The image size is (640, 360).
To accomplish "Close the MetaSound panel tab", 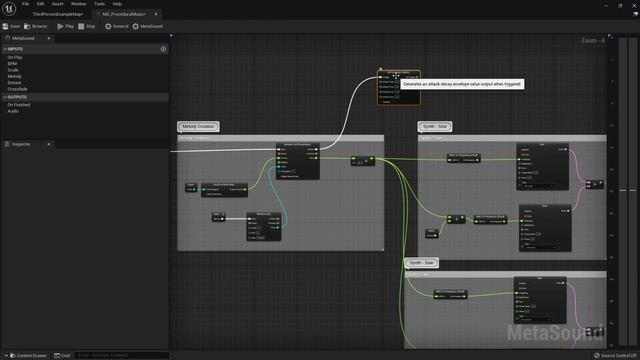I will 49,38.
